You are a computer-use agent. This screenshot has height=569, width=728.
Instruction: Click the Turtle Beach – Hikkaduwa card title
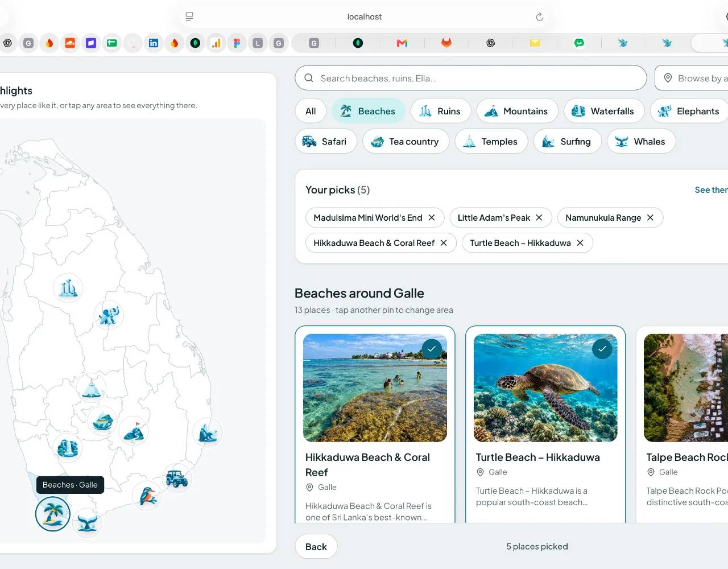pyautogui.click(x=538, y=457)
